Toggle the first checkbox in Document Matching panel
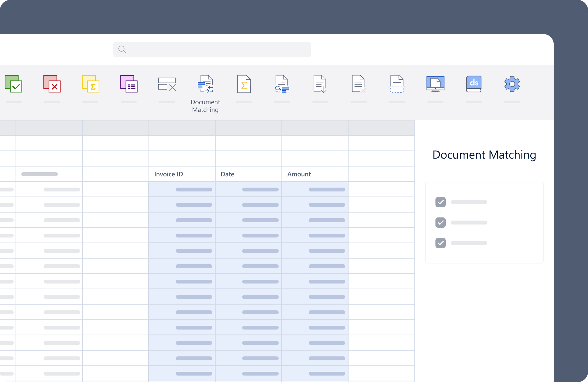The width and height of the screenshot is (588, 382). point(441,202)
